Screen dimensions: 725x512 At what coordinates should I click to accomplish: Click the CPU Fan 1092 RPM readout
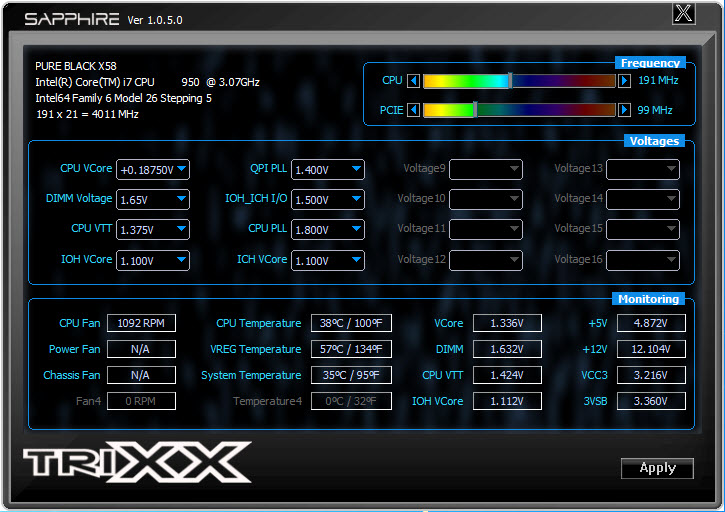141,323
